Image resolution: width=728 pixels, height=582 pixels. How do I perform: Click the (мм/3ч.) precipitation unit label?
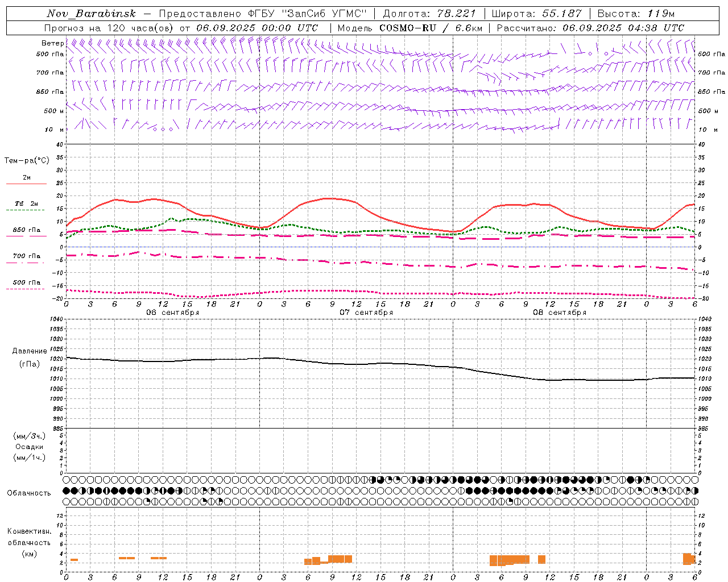(30, 436)
